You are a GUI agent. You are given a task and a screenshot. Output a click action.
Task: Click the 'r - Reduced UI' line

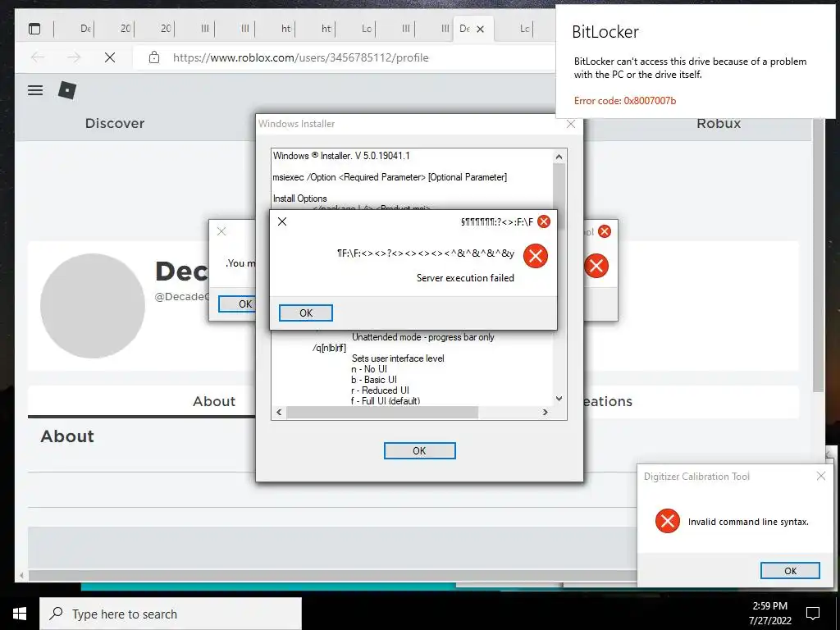(380, 390)
